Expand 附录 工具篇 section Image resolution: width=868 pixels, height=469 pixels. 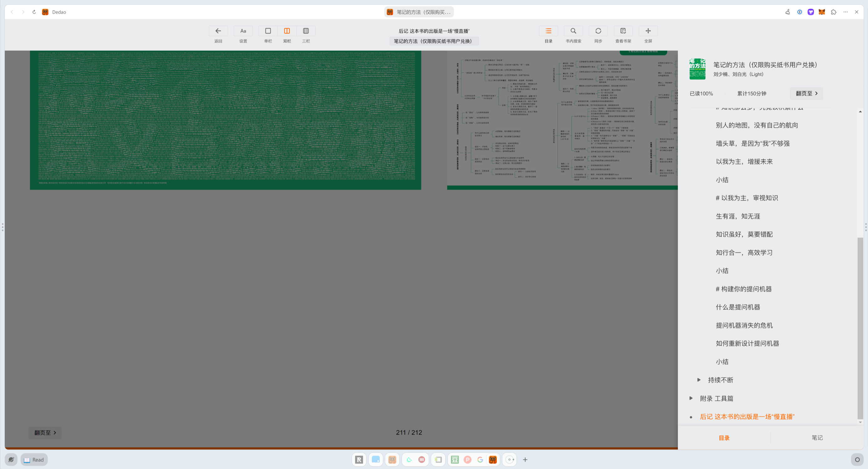[691, 398]
